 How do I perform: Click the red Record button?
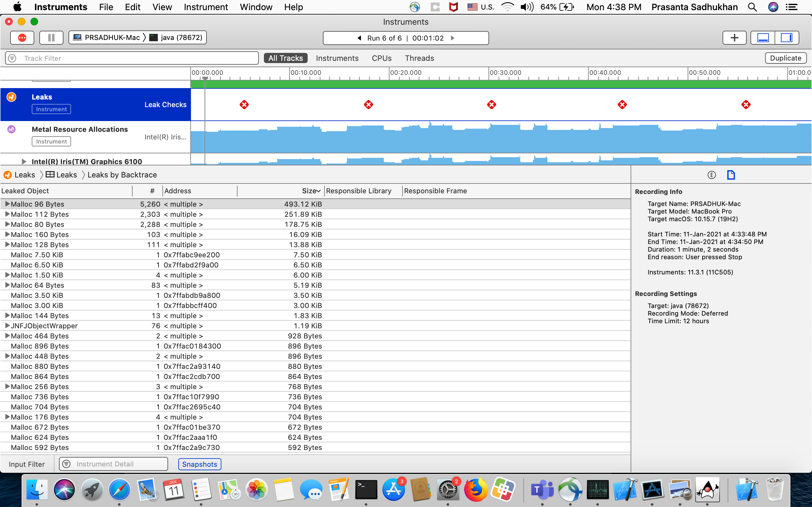pos(22,38)
